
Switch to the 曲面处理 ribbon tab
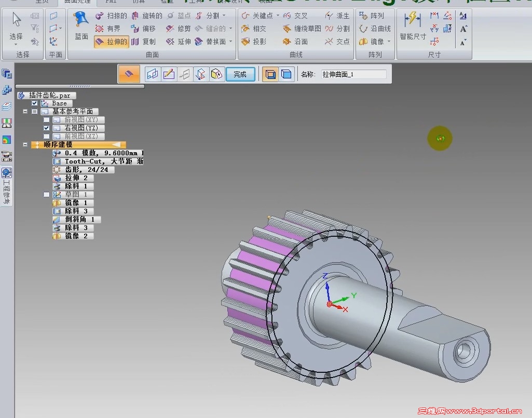pyautogui.click(x=77, y=2)
